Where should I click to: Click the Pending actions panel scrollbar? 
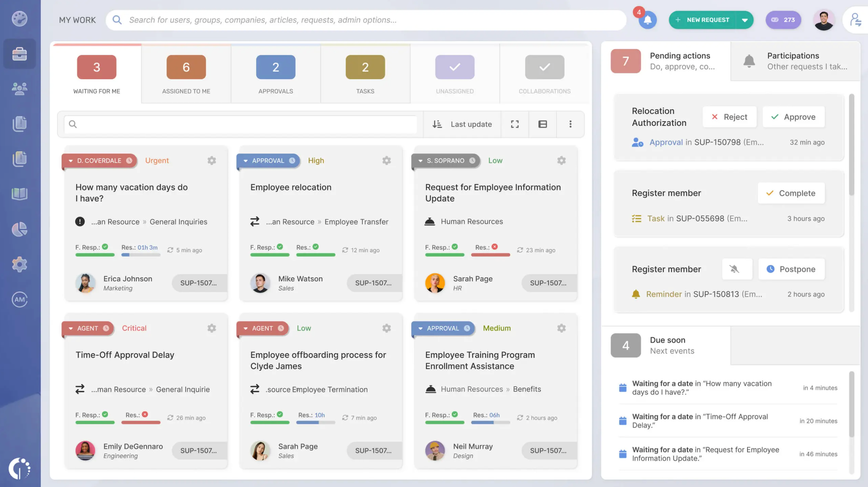click(851, 145)
